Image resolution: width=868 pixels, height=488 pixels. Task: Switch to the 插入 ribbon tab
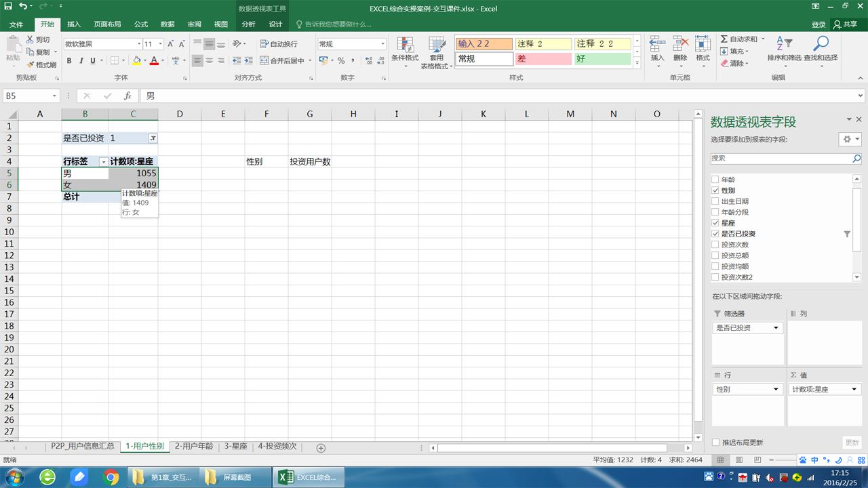pos(74,24)
